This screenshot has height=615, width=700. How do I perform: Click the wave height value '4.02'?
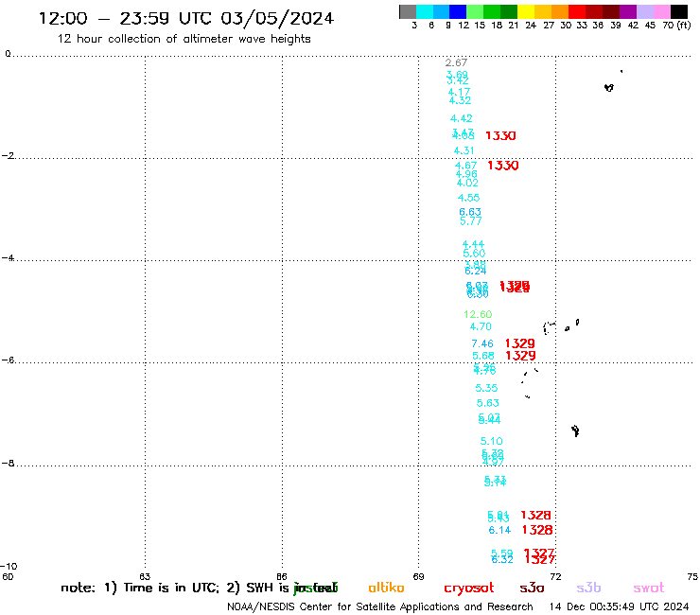point(467,183)
